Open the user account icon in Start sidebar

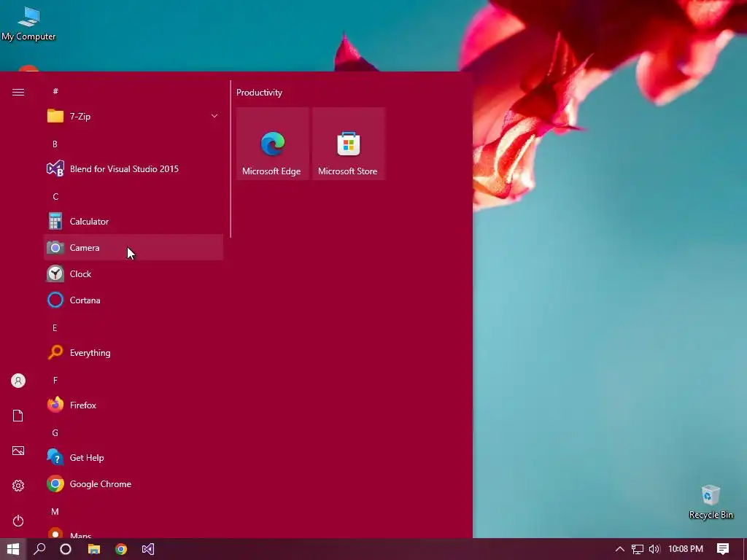click(x=18, y=381)
